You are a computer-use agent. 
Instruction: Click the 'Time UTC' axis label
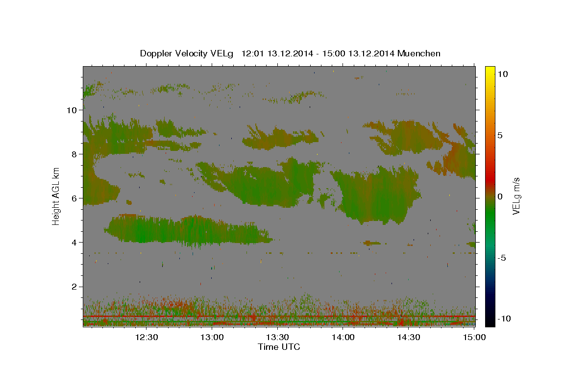click(279, 347)
